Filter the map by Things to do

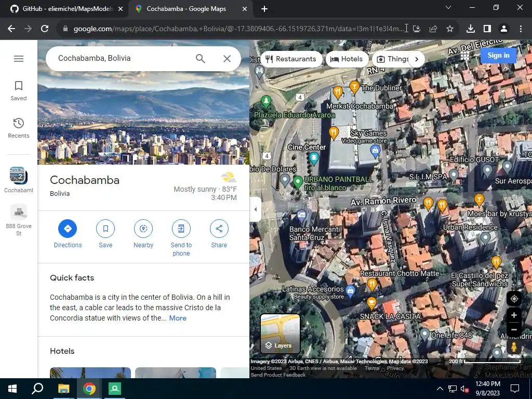coord(393,59)
